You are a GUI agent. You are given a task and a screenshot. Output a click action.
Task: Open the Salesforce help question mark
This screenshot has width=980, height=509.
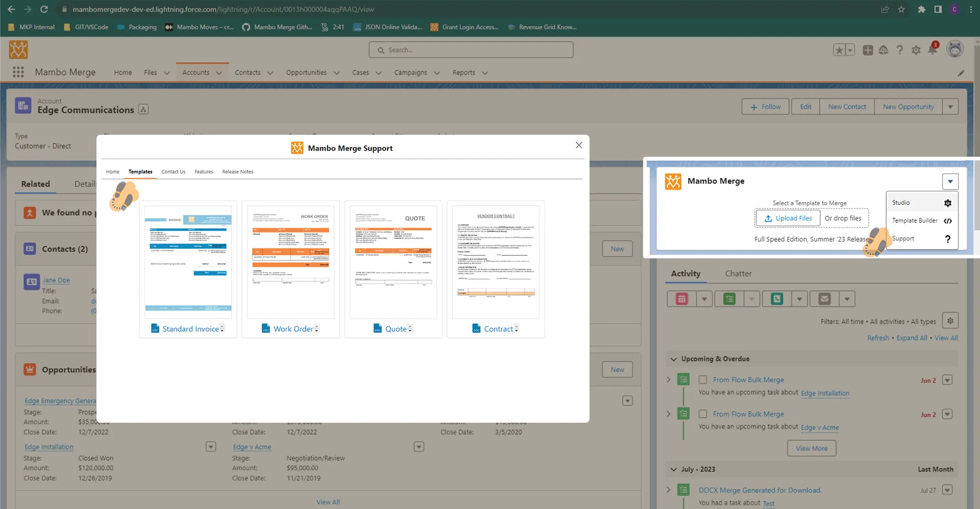click(900, 50)
